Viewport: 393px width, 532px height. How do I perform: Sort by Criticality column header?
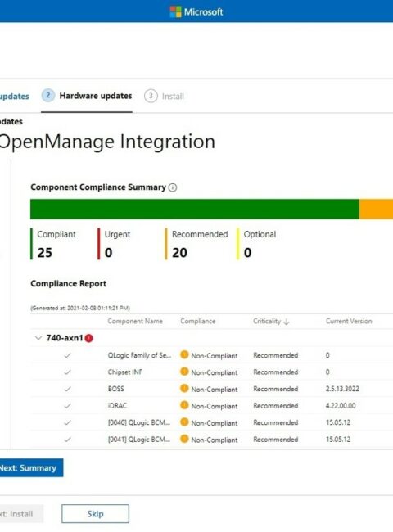click(x=267, y=322)
